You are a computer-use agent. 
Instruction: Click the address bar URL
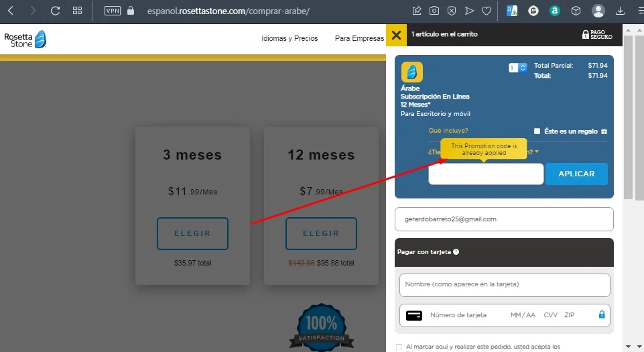[x=229, y=11]
